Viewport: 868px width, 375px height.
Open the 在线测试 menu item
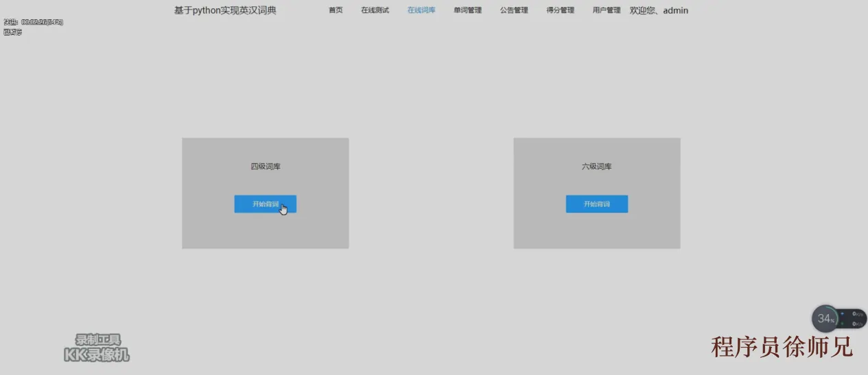375,10
